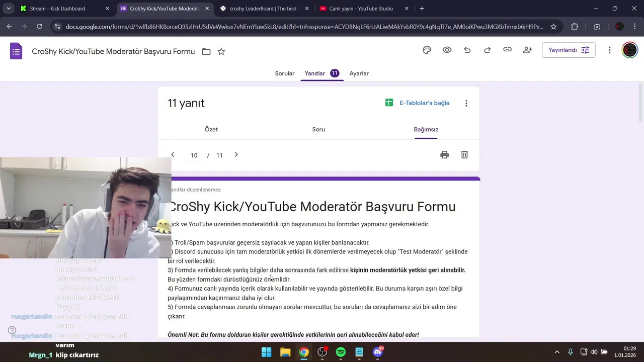Go to the previous response

pos(173,155)
